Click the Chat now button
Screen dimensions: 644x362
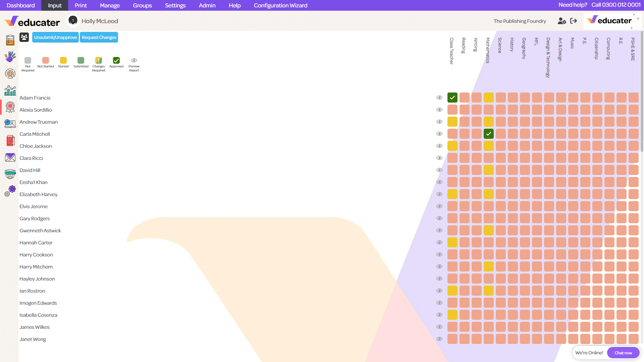coord(623,353)
